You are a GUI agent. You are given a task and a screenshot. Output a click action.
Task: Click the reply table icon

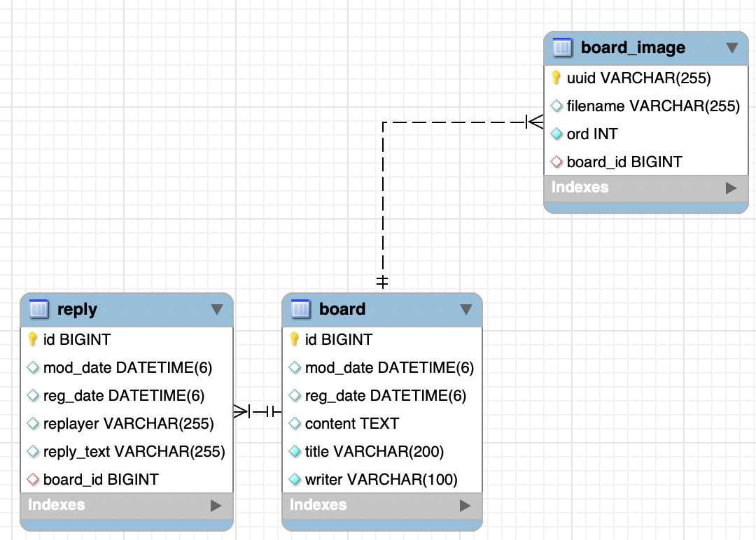(39, 309)
